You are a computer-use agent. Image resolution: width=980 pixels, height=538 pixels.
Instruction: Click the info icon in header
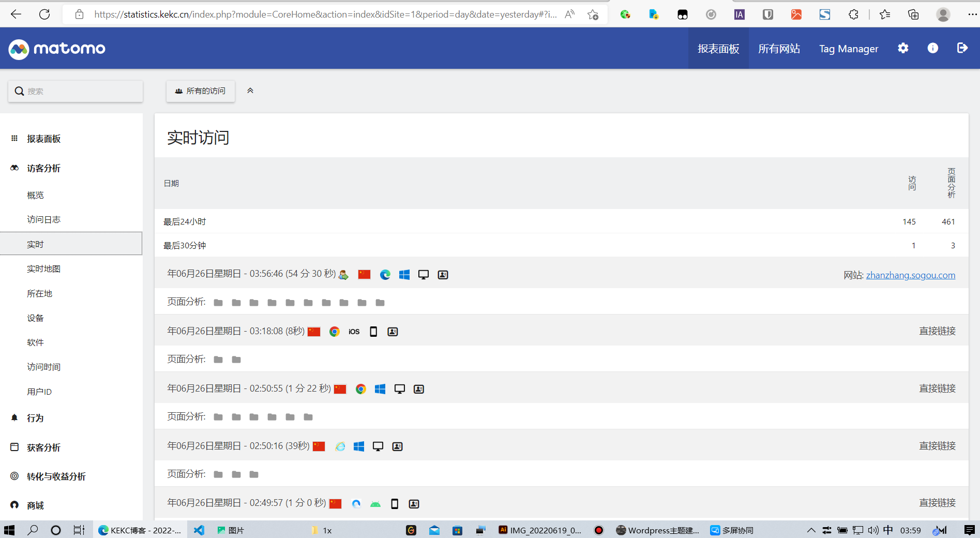[932, 48]
